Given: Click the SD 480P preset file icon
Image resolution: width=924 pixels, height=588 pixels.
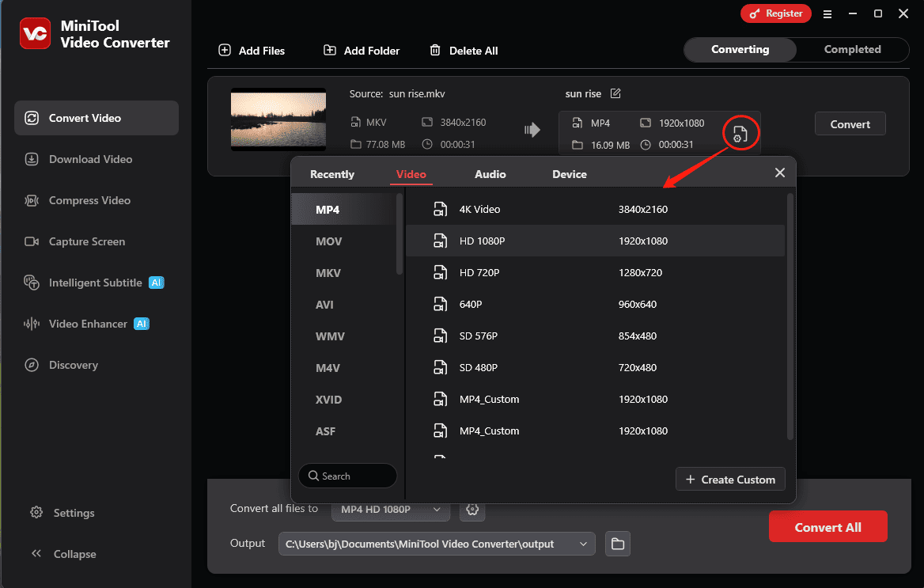Looking at the screenshot, I should (x=440, y=367).
